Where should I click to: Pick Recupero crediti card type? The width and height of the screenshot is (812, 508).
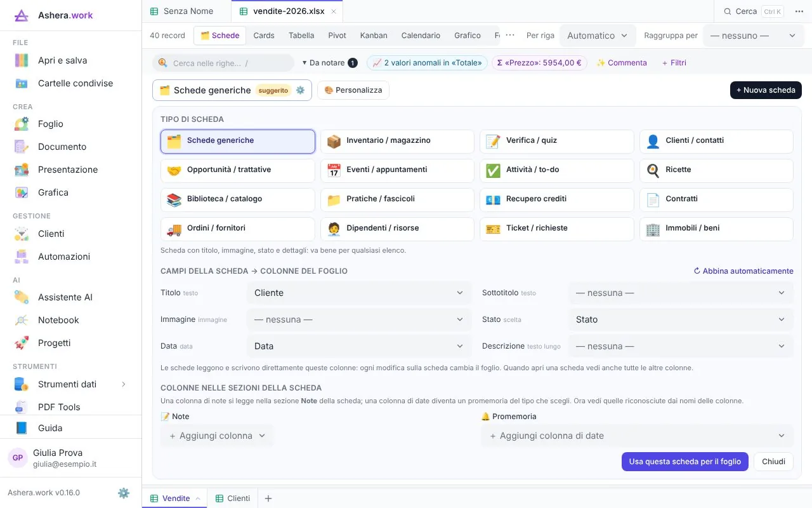556,199
